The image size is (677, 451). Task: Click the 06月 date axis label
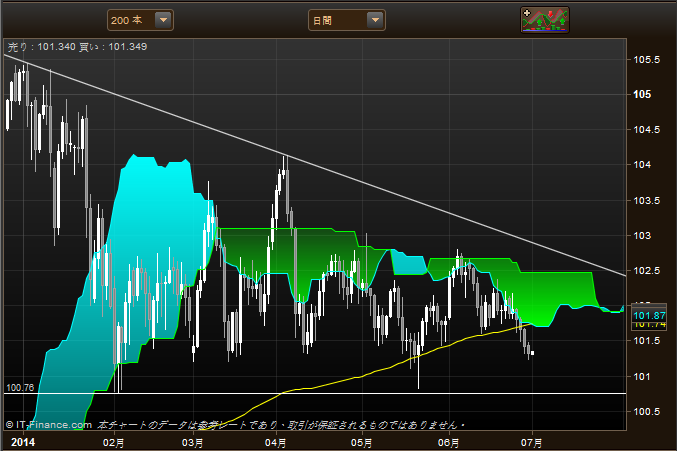click(x=449, y=443)
